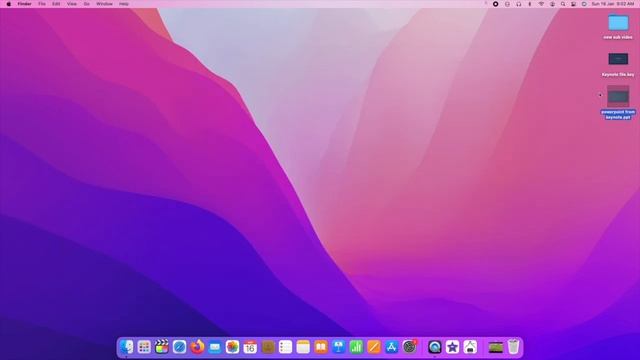640x360 pixels.
Task: Open the Books app in the Dock
Action: tap(321, 347)
